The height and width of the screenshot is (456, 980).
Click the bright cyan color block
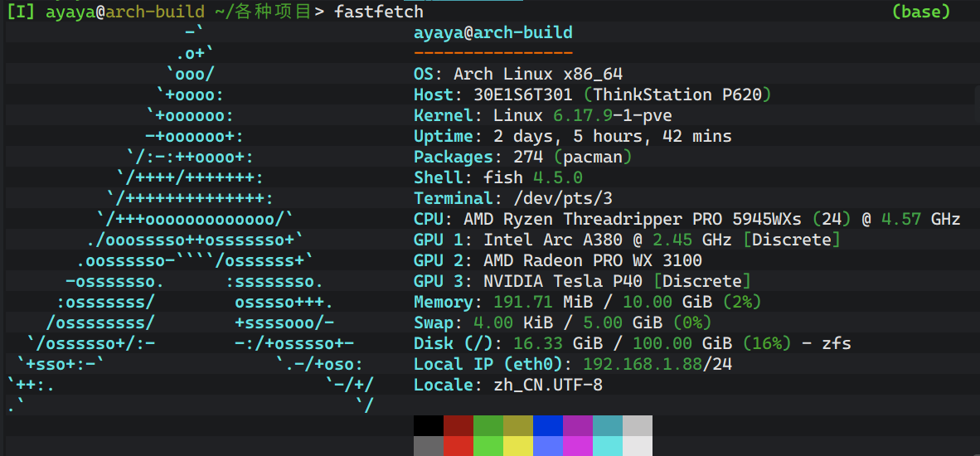[x=608, y=446]
